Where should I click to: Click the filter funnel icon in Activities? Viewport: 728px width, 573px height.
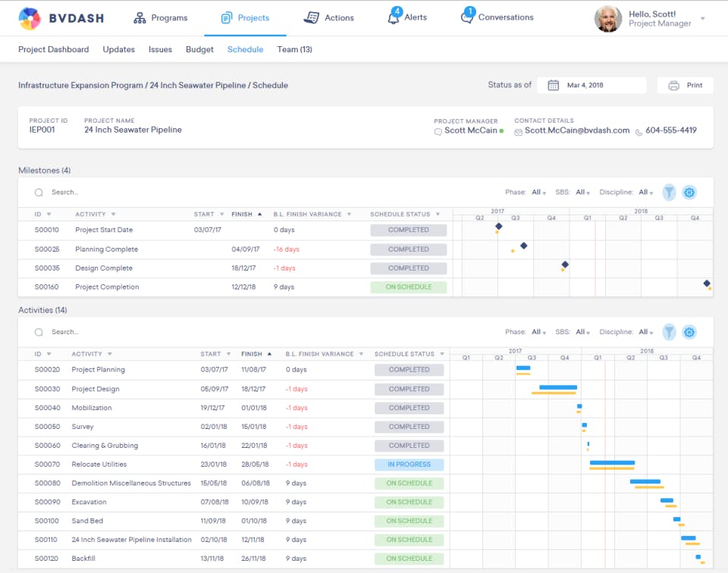[x=668, y=332]
